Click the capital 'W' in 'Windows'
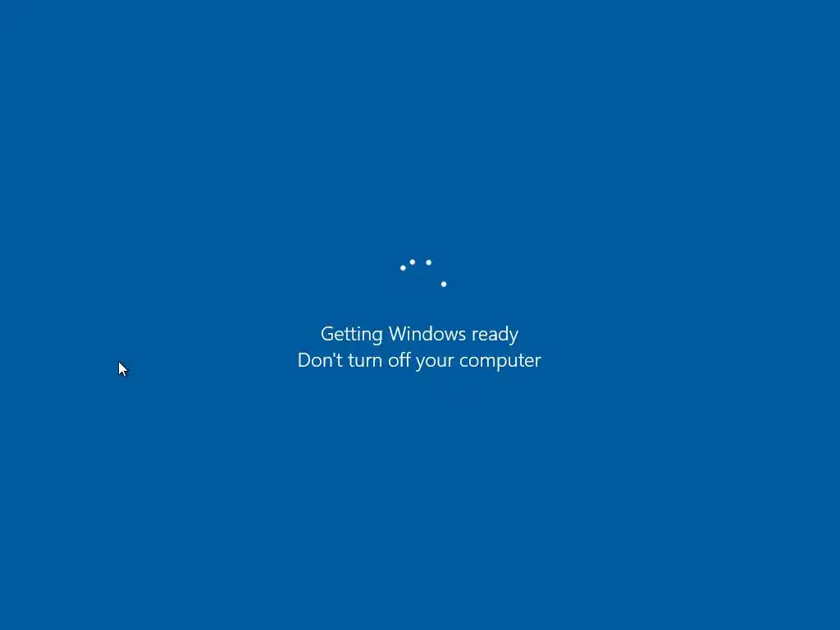 pos(399,334)
